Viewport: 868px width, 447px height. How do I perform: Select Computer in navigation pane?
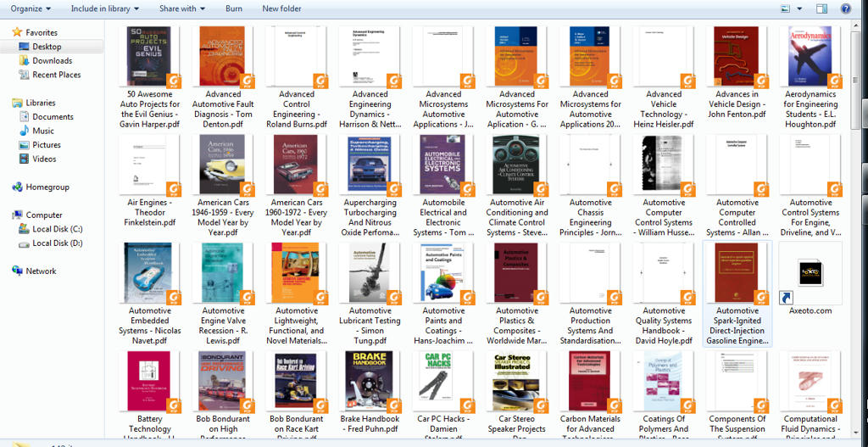[x=37, y=215]
